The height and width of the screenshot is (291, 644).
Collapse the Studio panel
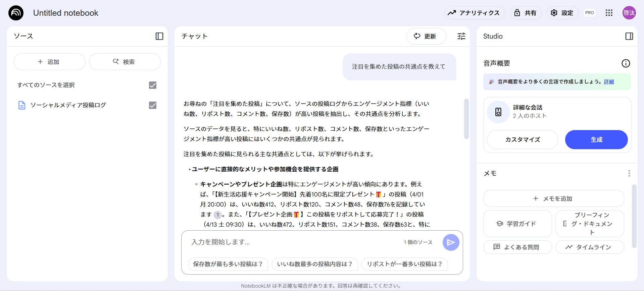629,36
